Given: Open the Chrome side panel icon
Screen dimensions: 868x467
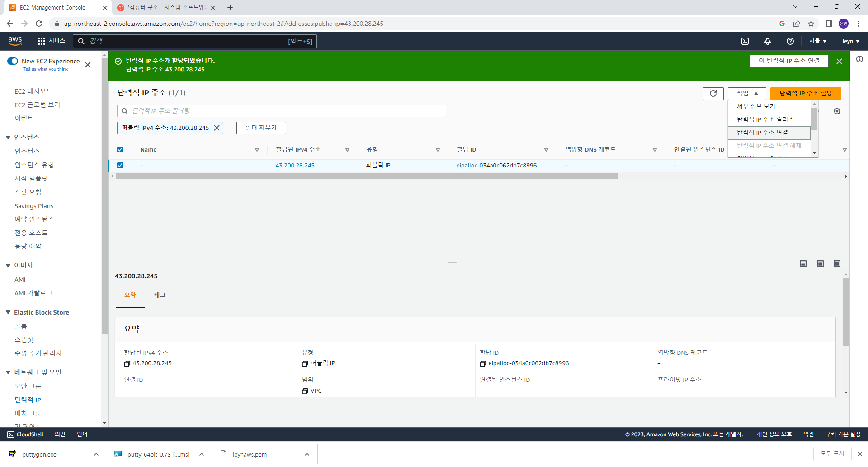Looking at the screenshot, I should [829, 24].
